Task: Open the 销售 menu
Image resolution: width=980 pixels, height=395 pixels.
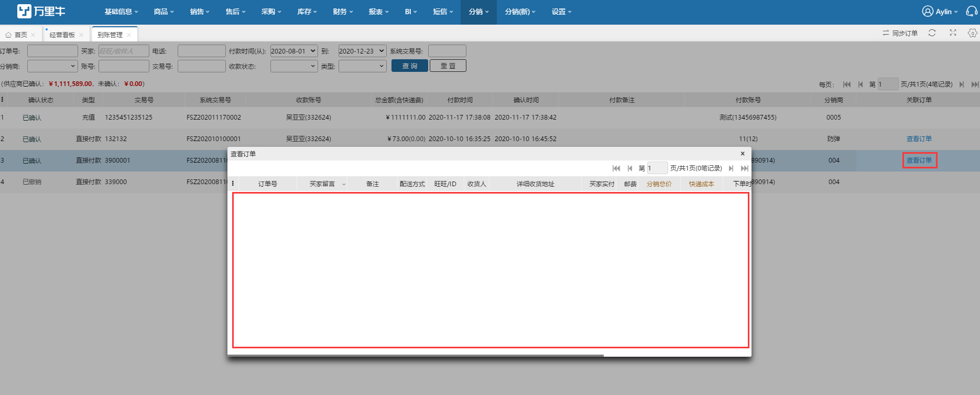Action: [x=200, y=12]
